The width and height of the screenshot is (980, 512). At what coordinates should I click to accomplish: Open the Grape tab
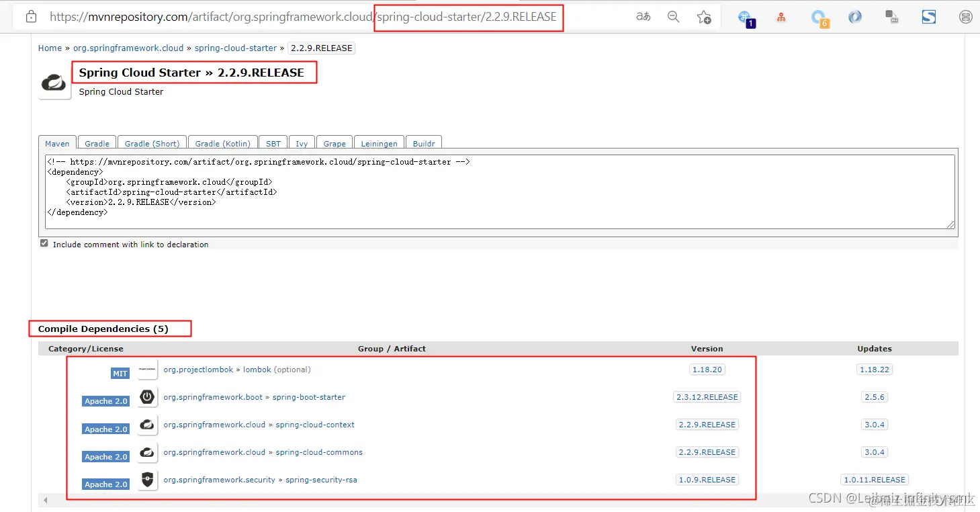tap(335, 143)
